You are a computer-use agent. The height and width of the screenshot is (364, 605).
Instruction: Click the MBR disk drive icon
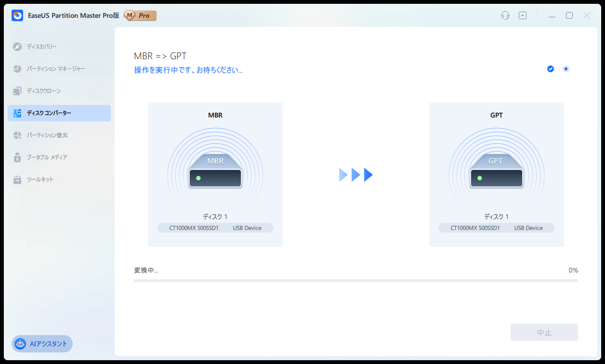point(215,171)
